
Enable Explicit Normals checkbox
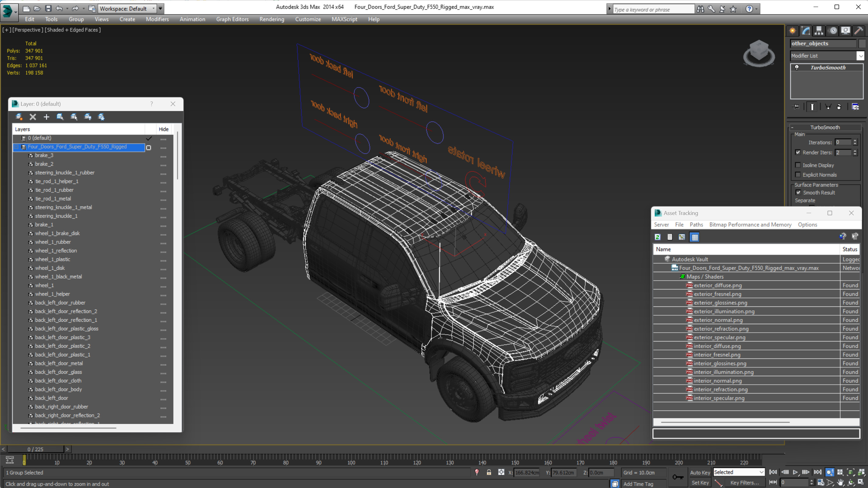(x=798, y=175)
